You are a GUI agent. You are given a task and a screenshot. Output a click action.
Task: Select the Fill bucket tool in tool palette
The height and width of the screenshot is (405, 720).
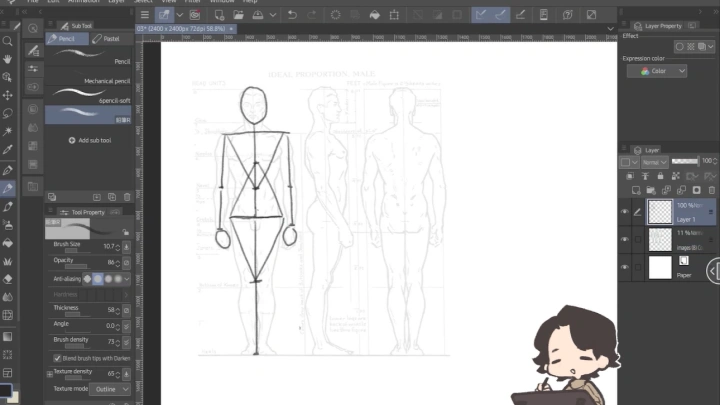[7, 243]
